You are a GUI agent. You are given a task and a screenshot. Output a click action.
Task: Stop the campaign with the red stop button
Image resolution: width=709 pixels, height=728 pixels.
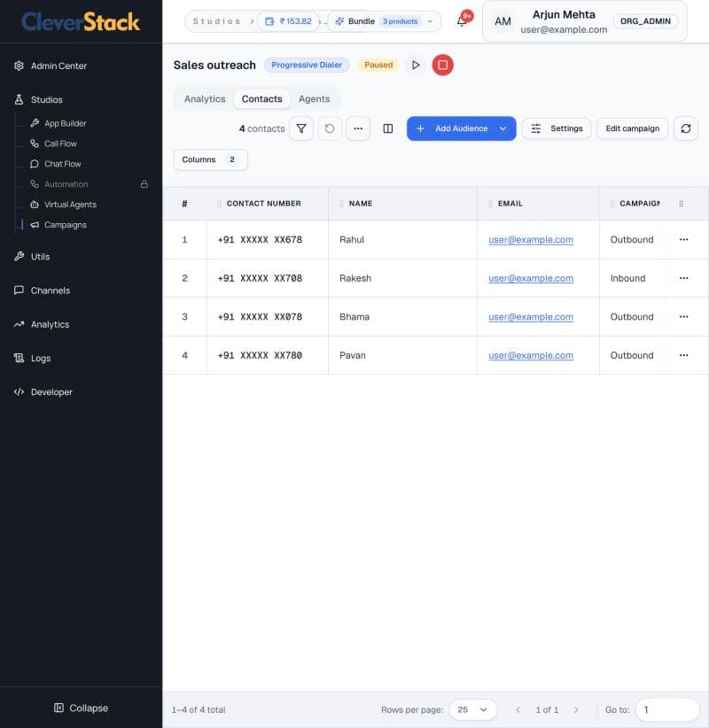pyautogui.click(x=443, y=65)
